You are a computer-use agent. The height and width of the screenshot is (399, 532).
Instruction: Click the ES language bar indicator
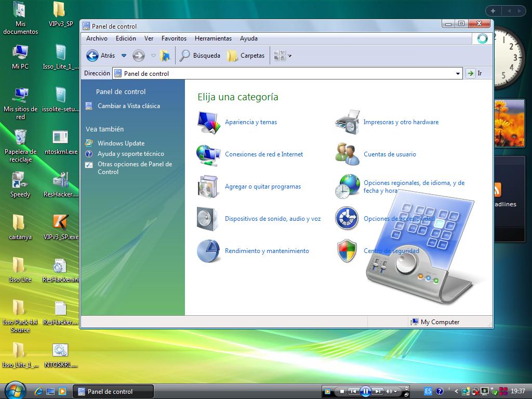pos(428,391)
